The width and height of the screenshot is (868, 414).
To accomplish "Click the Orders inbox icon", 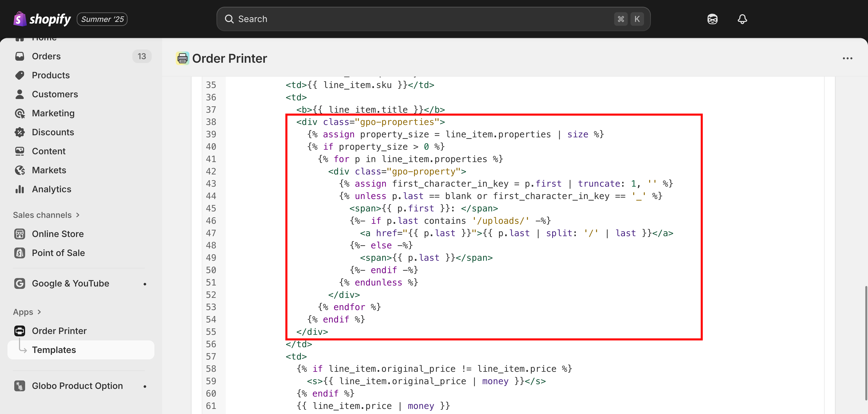I will 20,56.
